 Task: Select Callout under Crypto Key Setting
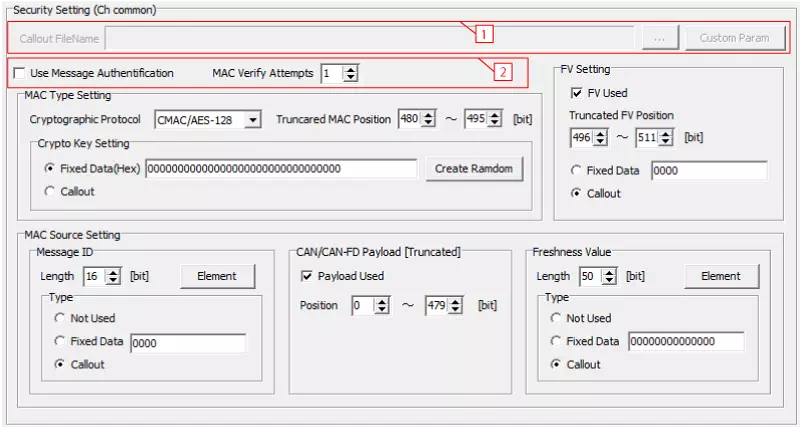tap(49, 191)
